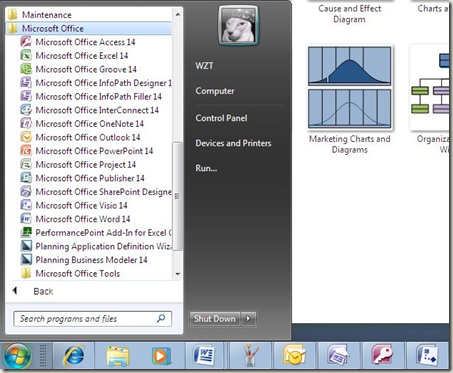This screenshot has width=453, height=373.
Task: Collapse the Microsoft Office folder
Action: [89, 28]
